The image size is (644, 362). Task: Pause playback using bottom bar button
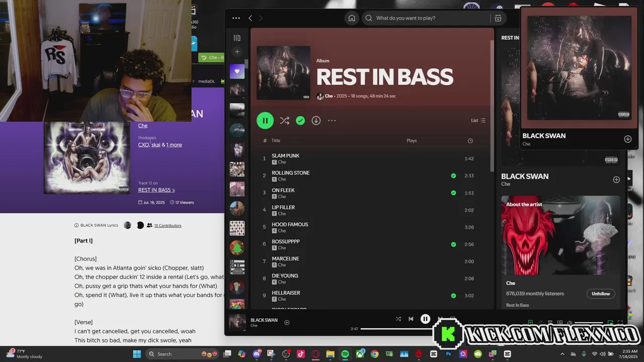[425, 319]
